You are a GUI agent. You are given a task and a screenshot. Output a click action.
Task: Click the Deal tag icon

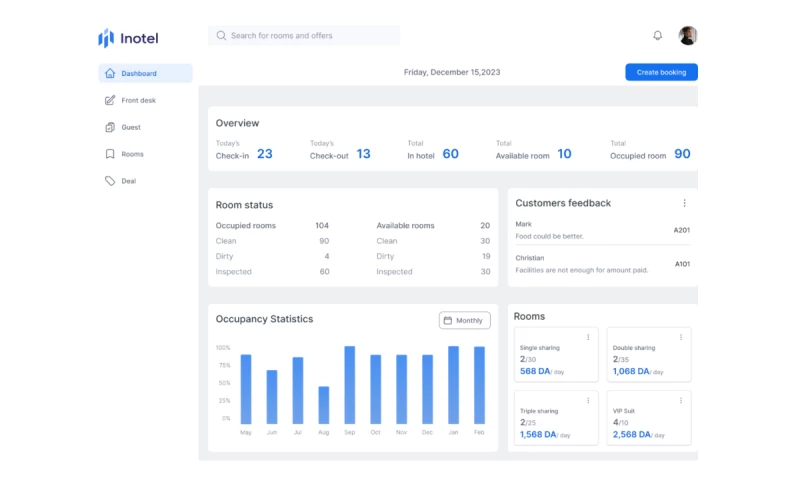pyautogui.click(x=110, y=181)
